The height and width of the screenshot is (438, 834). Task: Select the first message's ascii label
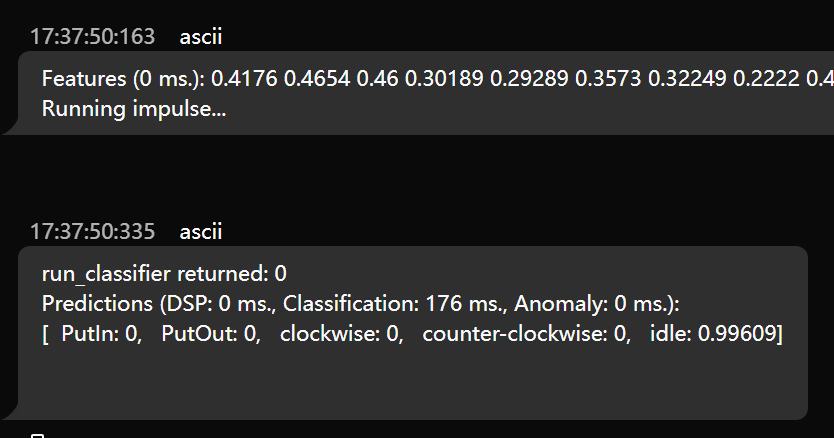[x=201, y=37]
